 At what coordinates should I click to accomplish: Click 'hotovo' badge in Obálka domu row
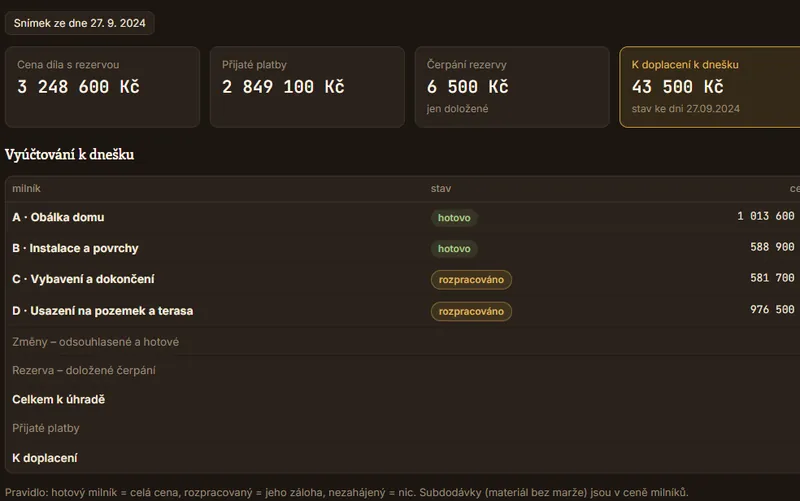(454, 218)
